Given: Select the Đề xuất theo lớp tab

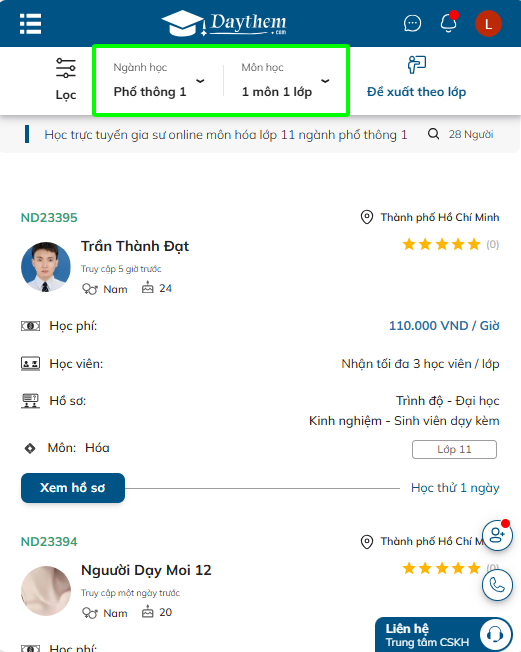Looking at the screenshot, I should [416, 77].
